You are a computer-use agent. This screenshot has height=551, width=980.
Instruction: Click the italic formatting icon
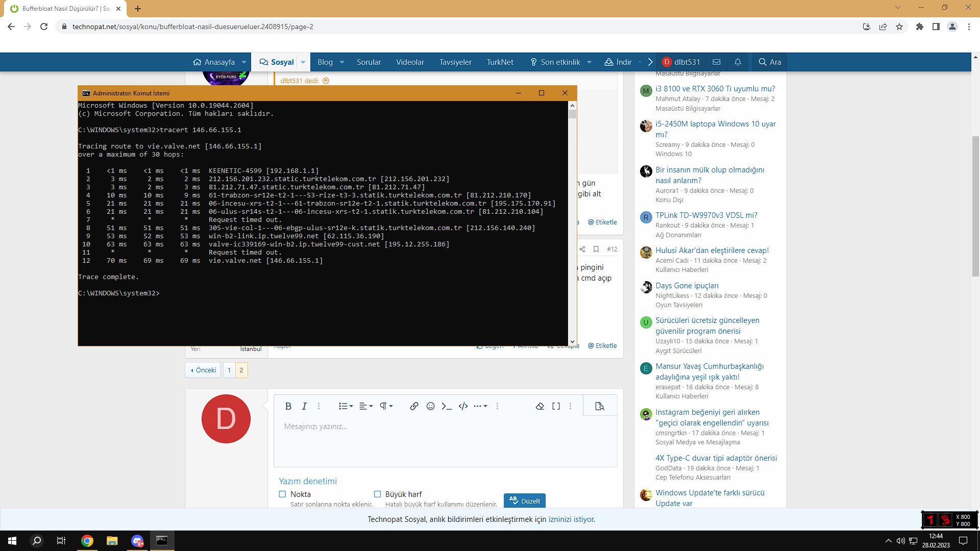304,406
